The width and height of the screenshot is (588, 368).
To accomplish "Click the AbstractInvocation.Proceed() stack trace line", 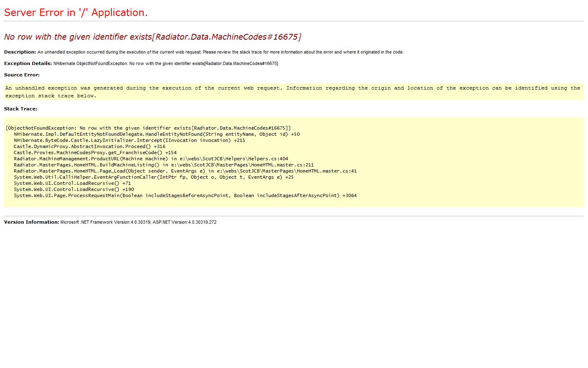I will (x=89, y=146).
